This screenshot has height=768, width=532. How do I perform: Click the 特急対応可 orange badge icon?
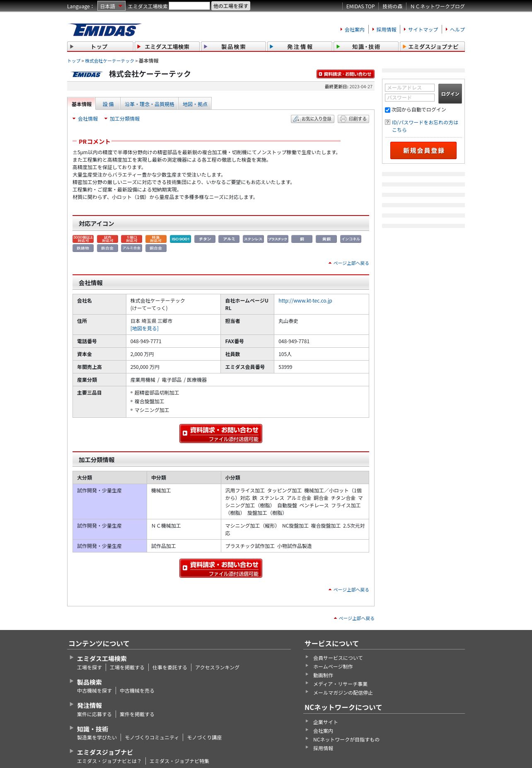click(x=156, y=239)
